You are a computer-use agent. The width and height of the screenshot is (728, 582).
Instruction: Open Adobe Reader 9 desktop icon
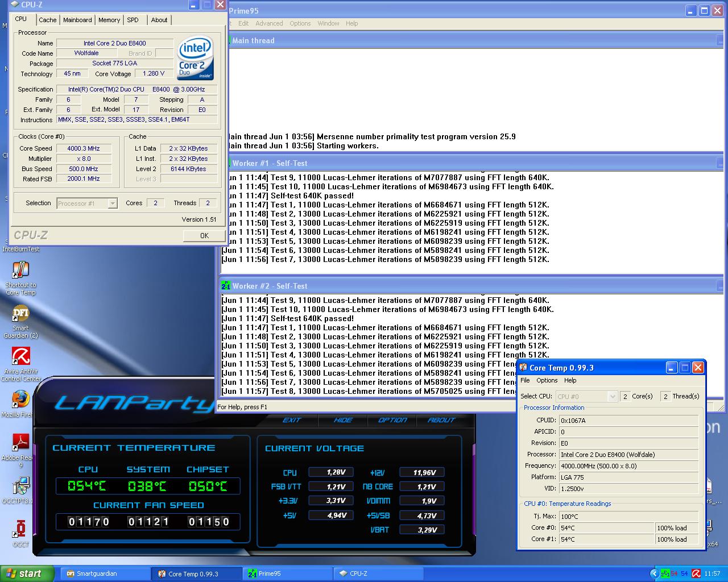coord(21,442)
